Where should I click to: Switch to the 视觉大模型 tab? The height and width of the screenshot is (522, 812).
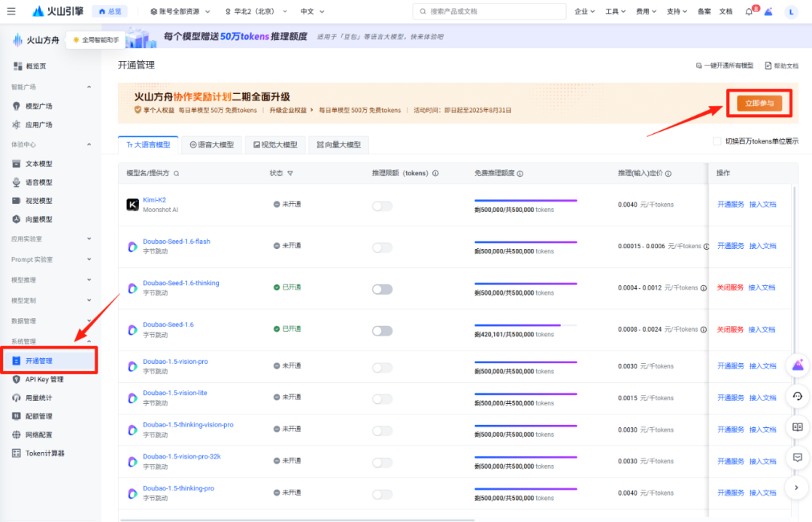point(275,145)
